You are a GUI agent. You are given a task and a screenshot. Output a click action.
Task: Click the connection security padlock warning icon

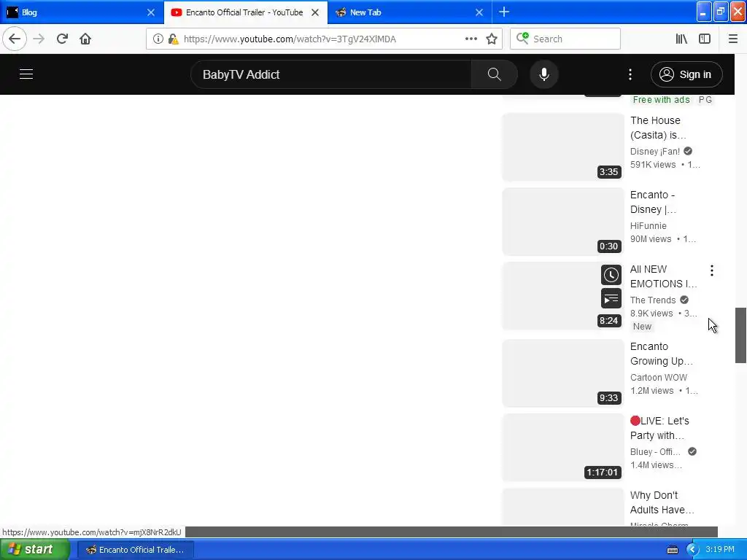pos(174,39)
